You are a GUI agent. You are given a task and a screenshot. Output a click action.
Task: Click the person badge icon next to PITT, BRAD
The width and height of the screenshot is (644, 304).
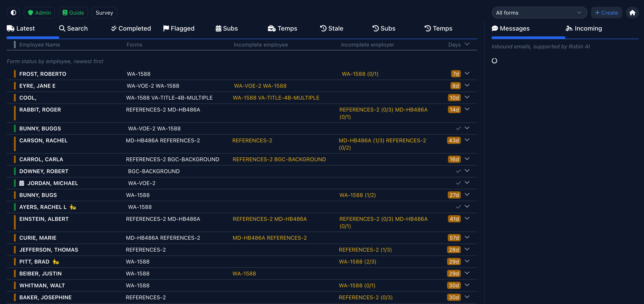[55, 262]
